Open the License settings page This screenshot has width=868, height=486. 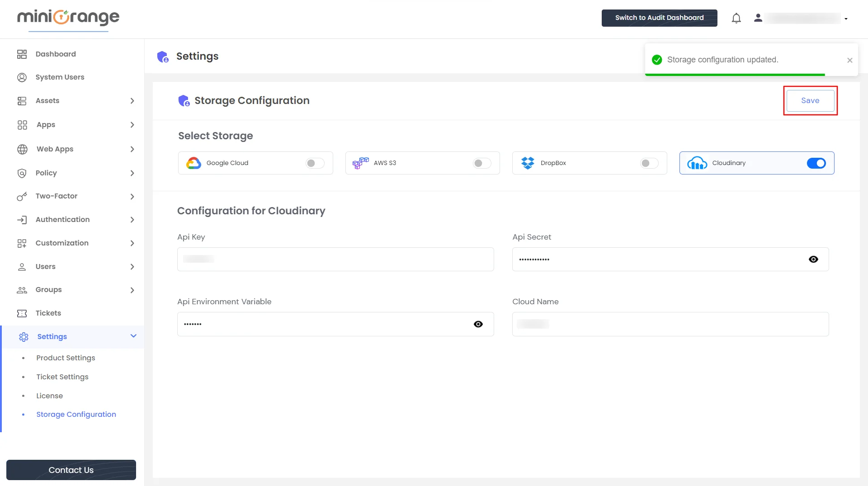click(x=50, y=396)
